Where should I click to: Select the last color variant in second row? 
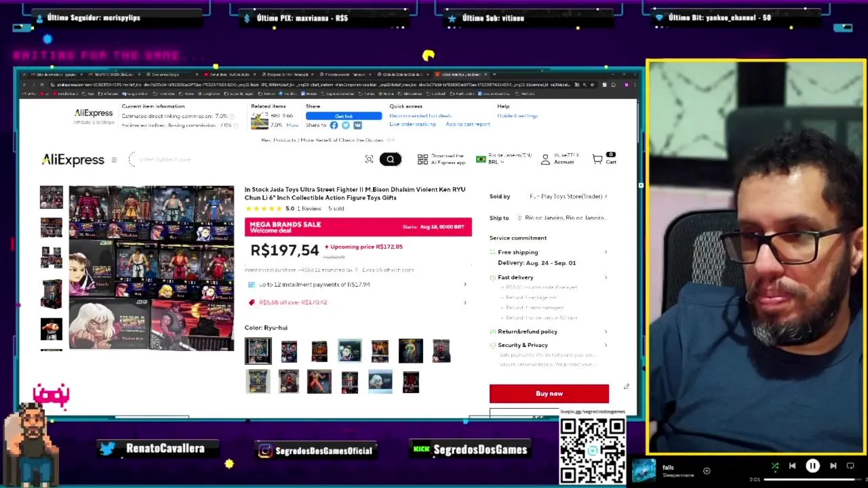[x=411, y=382]
